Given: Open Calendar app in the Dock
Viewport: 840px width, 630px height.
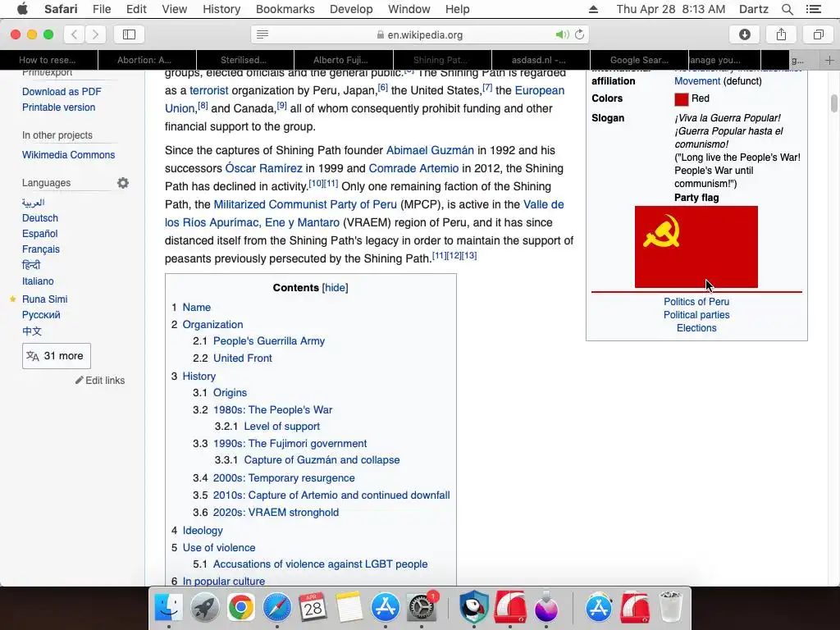Looking at the screenshot, I should (x=313, y=607).
